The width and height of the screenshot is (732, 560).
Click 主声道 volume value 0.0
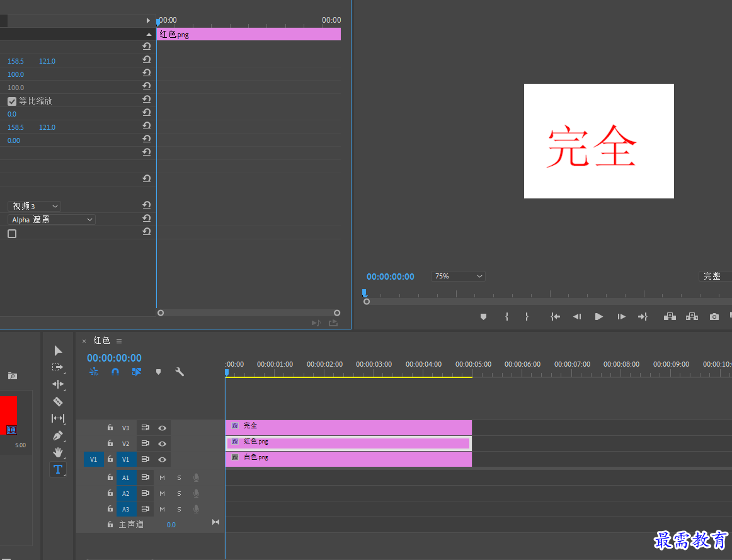click(x=171, y=525)
